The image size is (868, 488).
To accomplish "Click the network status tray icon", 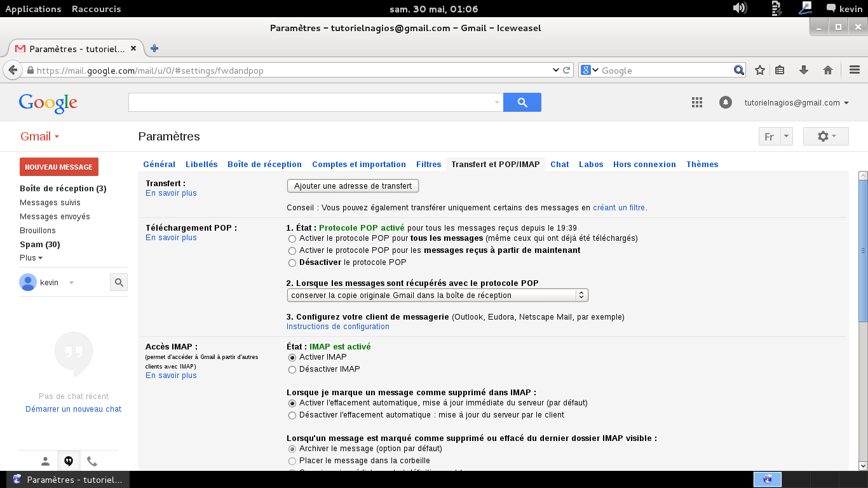I will click(806, 8).
